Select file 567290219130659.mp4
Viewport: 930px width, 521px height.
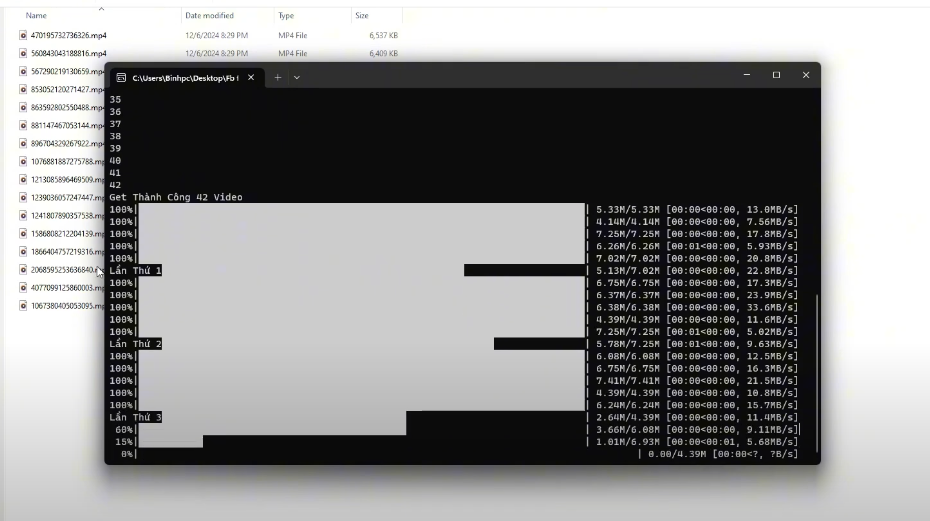tap(66, 71)
